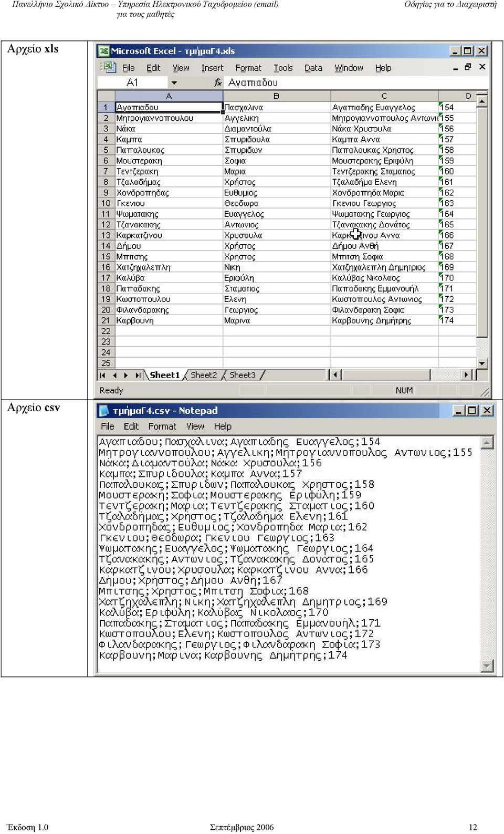This screenshot has width=504, height=834.
Task: Click Notepad scrollbar up arrow
Action: [487, 442]
